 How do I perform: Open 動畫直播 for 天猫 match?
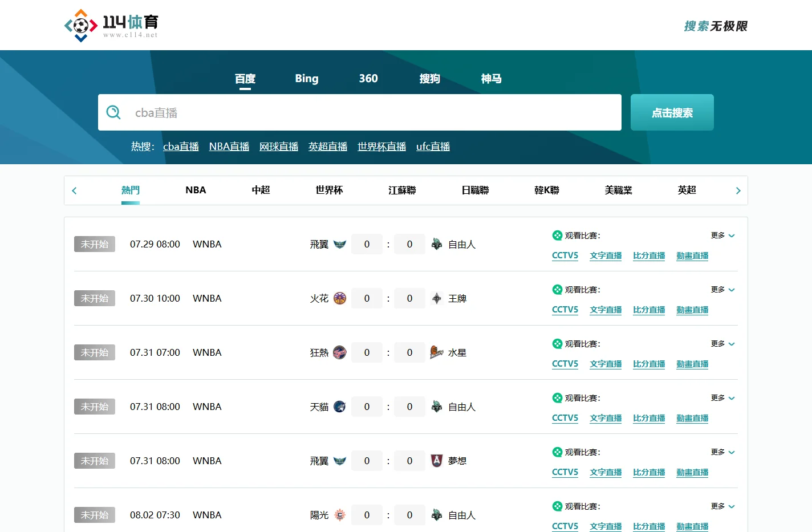(692, 418)
